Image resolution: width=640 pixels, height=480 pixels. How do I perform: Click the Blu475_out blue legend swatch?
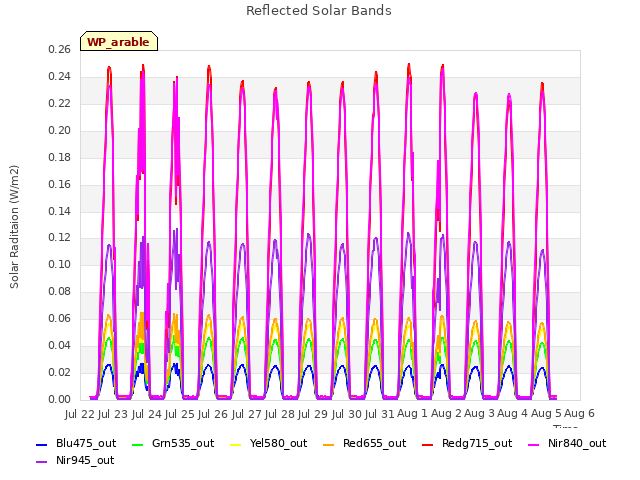(x=42, y=444)
